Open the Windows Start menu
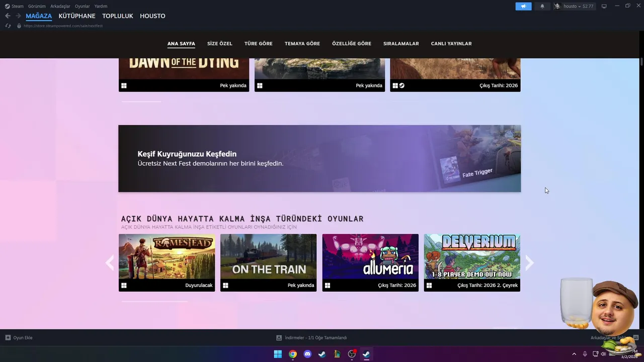 pyautogui.click(x=278, y=354)
